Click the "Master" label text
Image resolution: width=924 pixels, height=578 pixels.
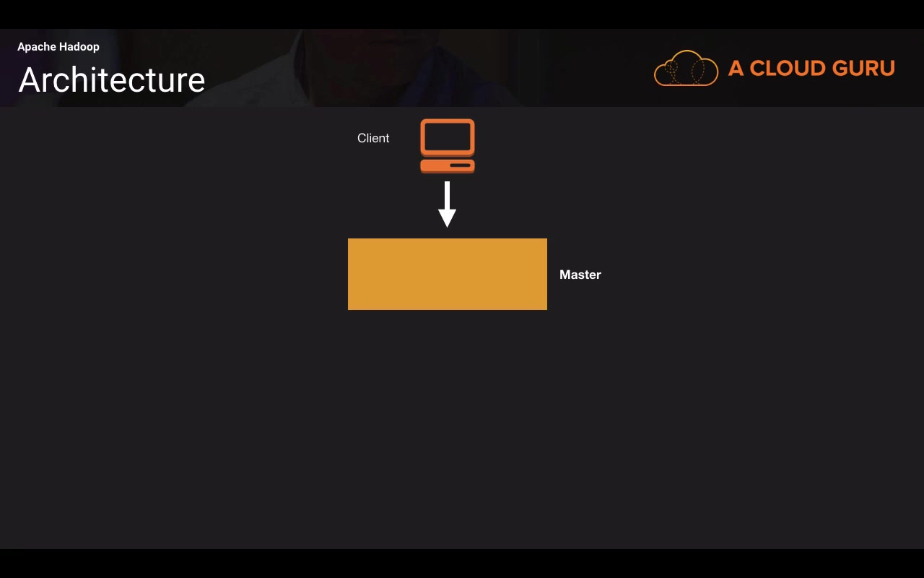pyautogui.click(x=580, y=275)
